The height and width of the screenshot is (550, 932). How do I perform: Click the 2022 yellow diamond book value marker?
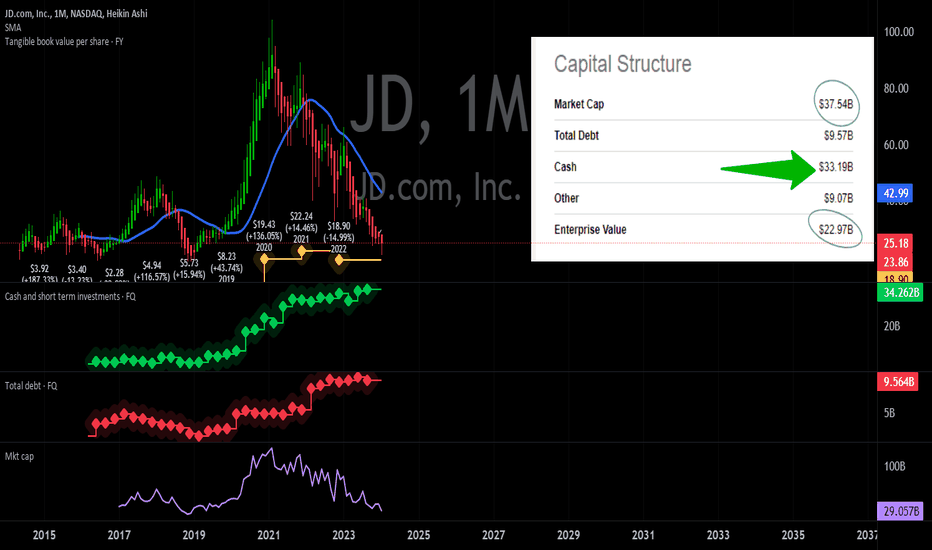(x=339, y=260)
